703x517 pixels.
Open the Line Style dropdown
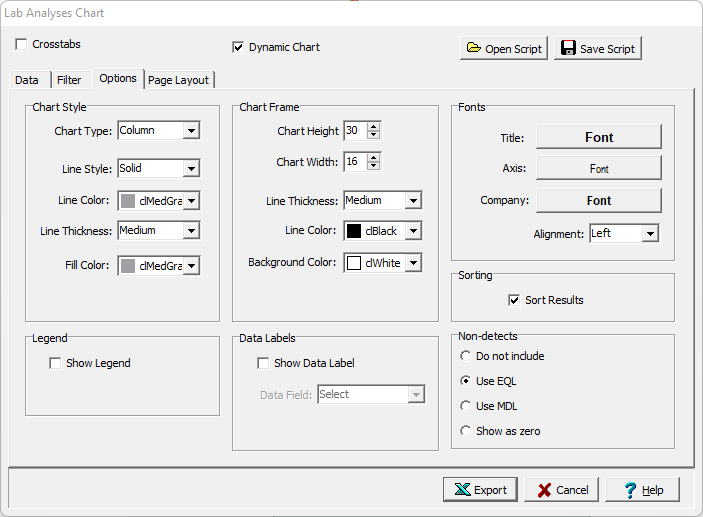click(x=191, y=169)
